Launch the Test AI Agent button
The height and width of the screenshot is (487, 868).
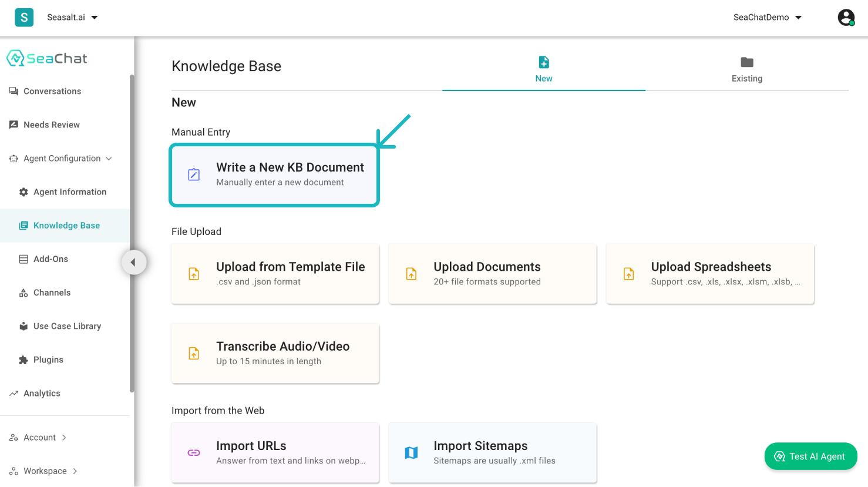[810, 456]
